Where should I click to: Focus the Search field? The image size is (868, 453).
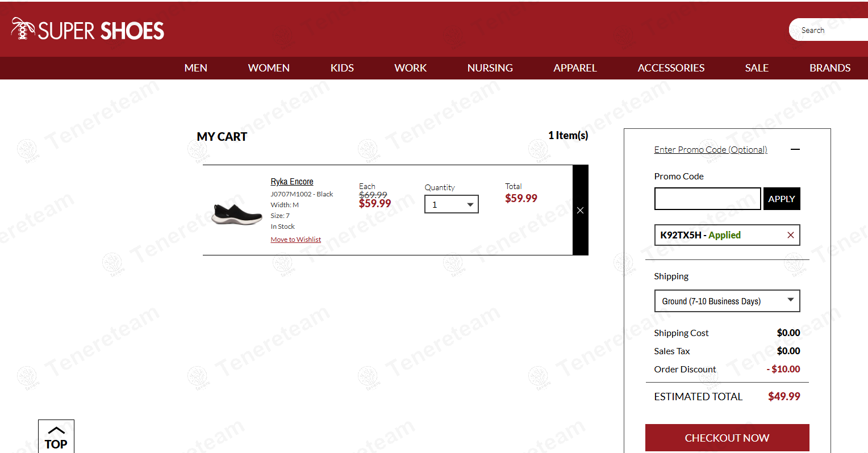click(x=829, y=30)
